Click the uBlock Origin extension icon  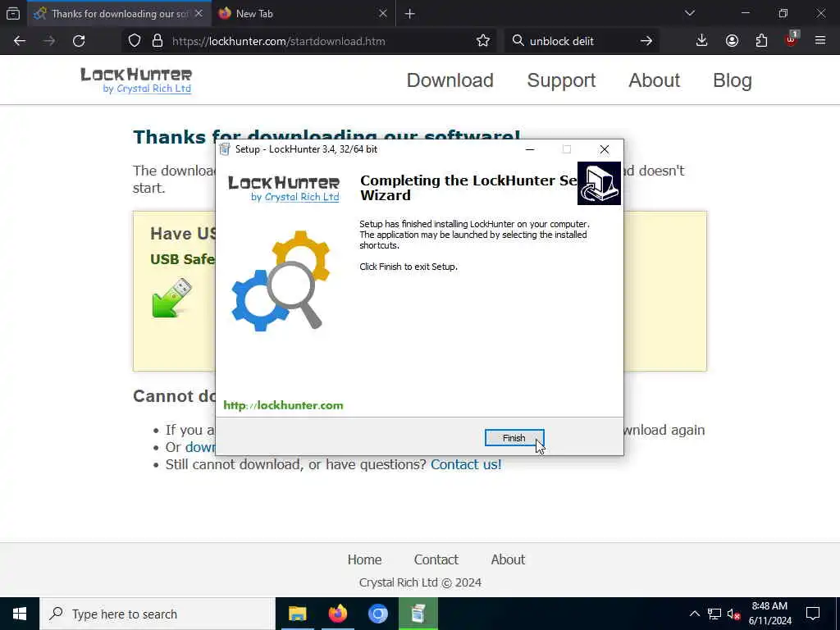[x=792, y=39]
